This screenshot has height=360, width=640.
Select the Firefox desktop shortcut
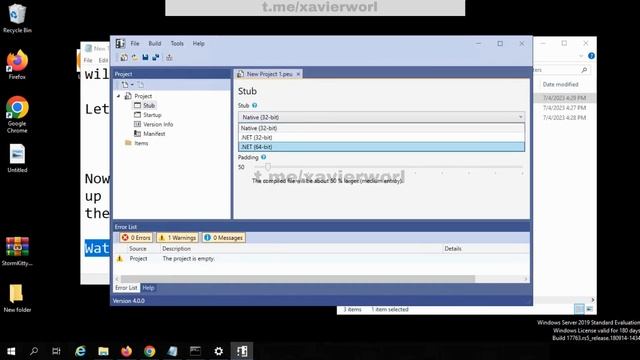tap(17, 64)
